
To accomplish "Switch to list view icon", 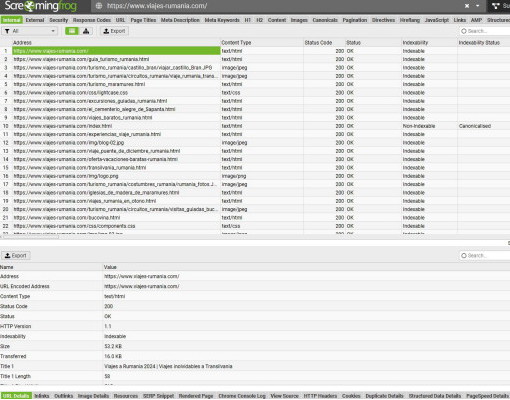I will click(72, 31).
